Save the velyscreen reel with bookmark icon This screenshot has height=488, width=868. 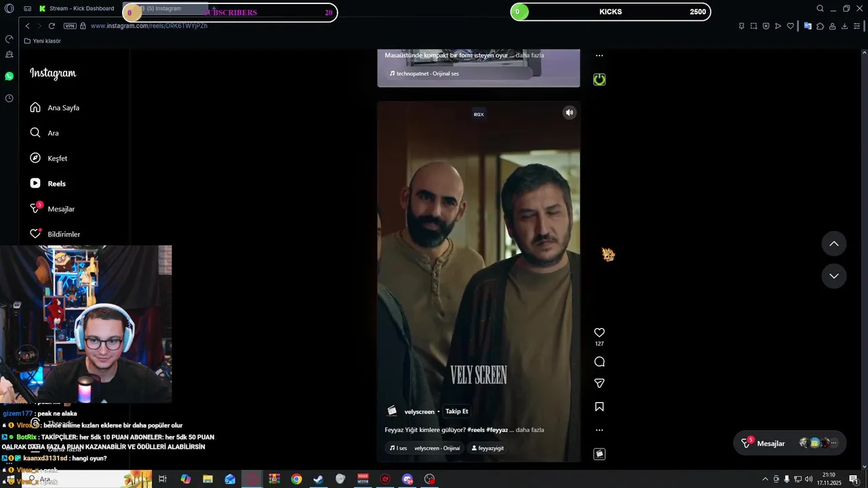coord(599,407)
